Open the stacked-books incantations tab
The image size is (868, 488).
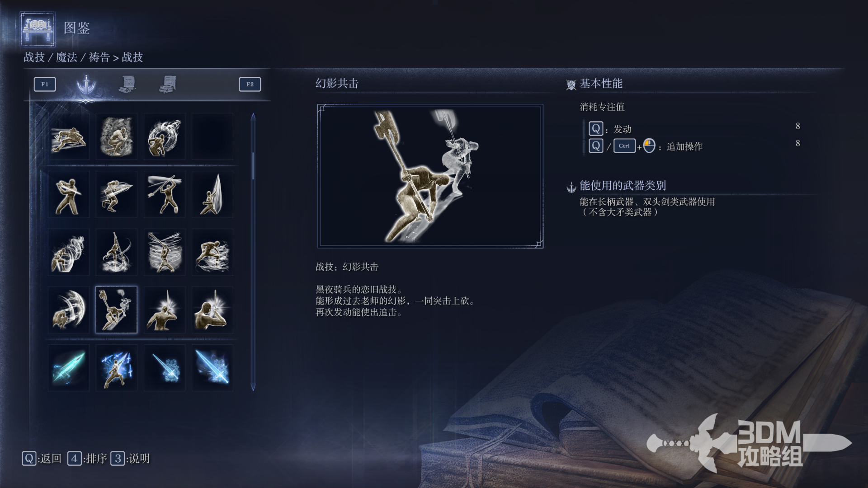(168, 84)
